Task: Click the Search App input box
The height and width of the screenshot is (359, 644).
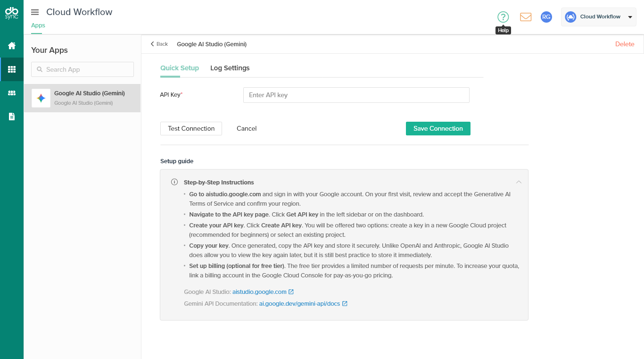Action: coord(83,69)
